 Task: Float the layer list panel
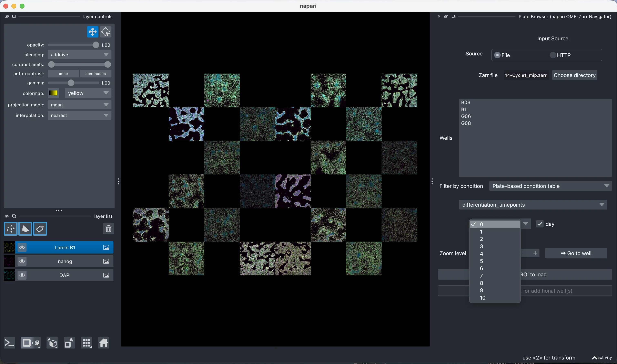click(x=14, y=216)
